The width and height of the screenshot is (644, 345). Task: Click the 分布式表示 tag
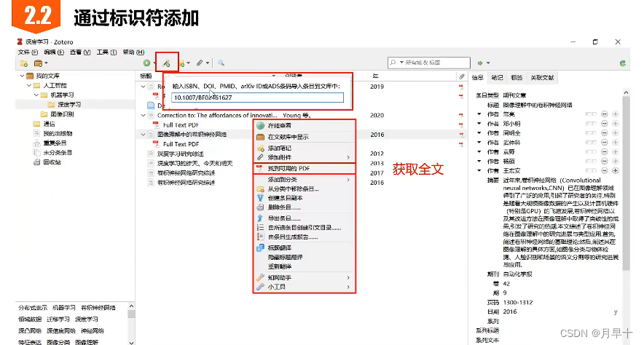pyautogui.click(x=33, y=308)
